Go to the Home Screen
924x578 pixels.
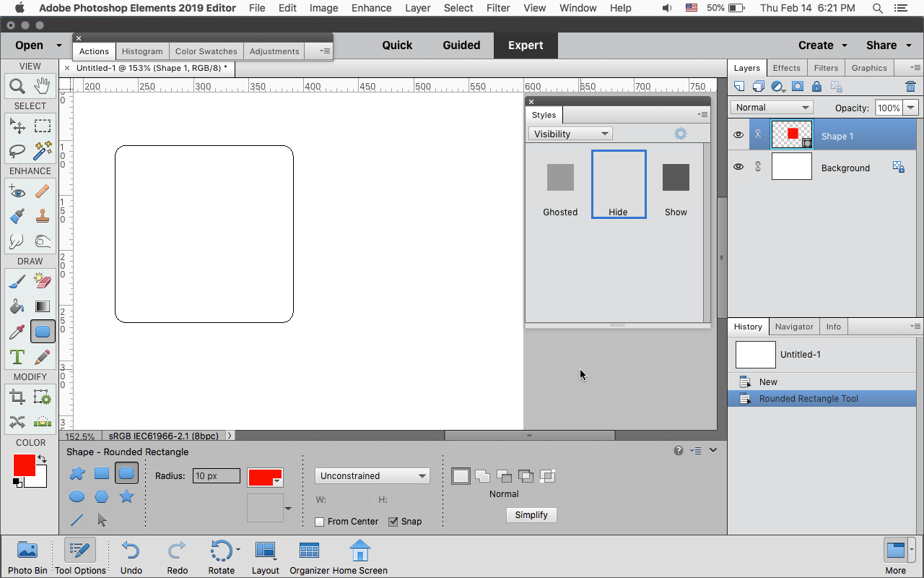coord(359,556)
